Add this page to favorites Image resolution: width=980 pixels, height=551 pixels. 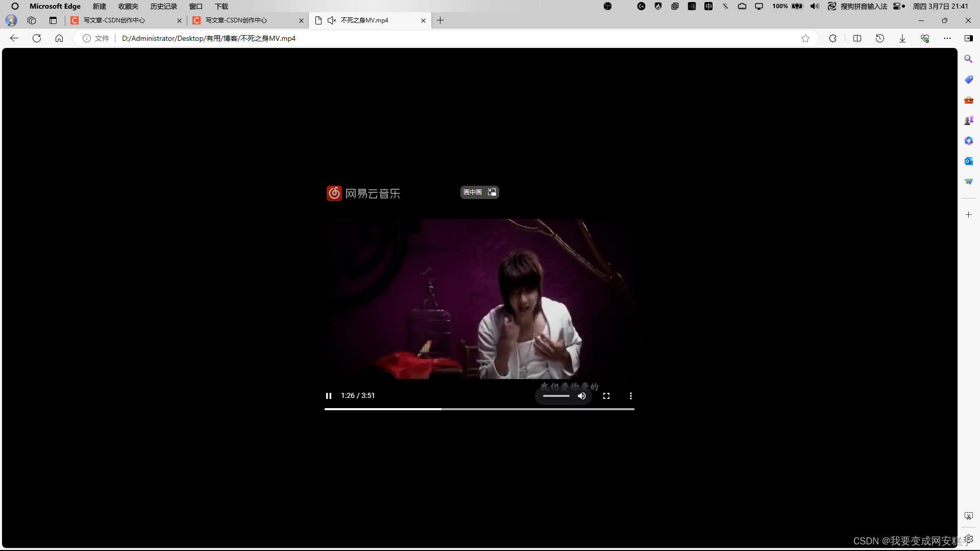[x=805, y=38]
